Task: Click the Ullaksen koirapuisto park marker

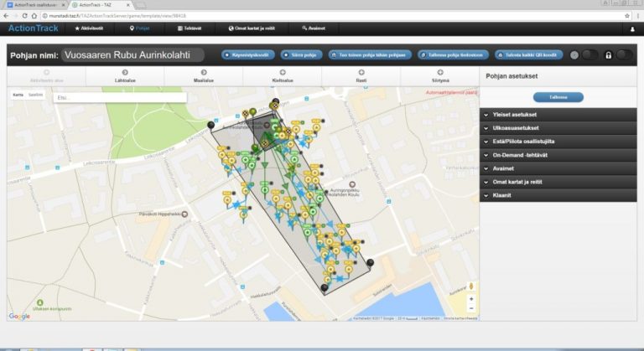Action: point(40,302)
